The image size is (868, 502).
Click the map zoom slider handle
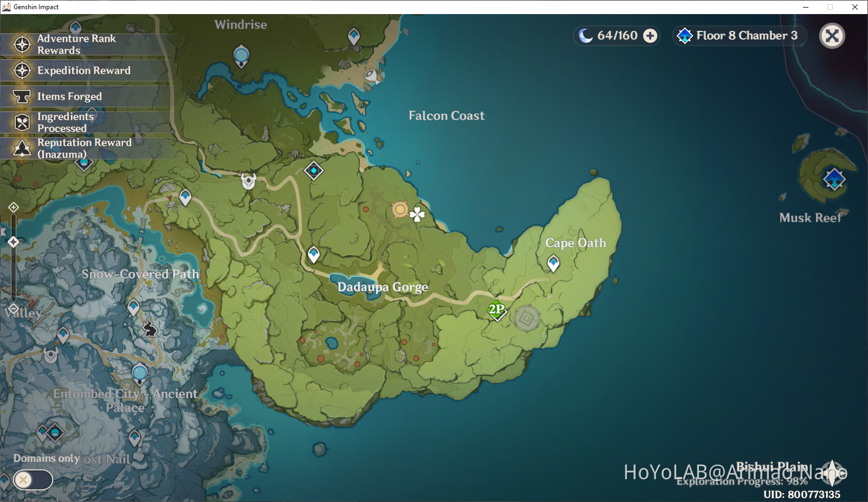pyautogui.click(x=14, y=242)
